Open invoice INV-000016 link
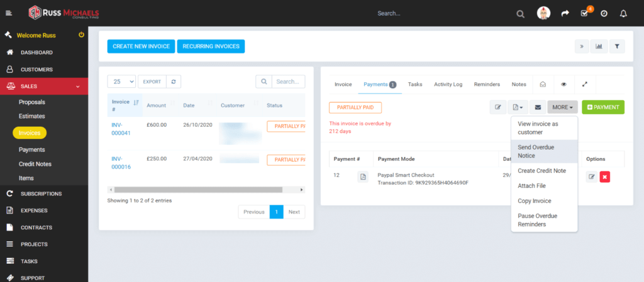This screenshot has width=644, height=282. 121,163
